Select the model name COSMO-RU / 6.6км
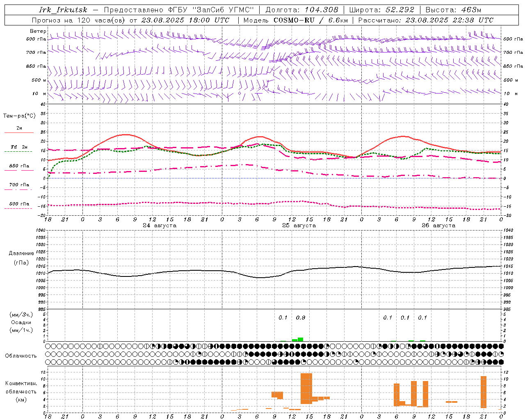 pos(310,20)
